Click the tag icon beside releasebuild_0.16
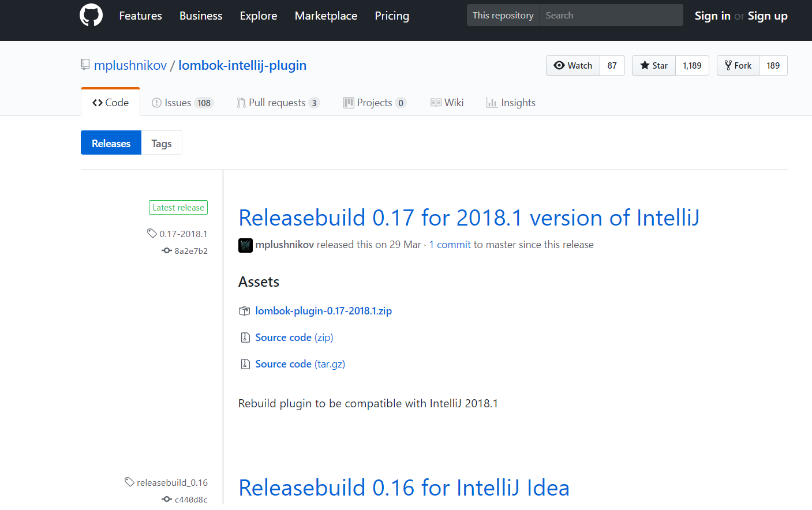Screen dimensions: 812x510 129,482
